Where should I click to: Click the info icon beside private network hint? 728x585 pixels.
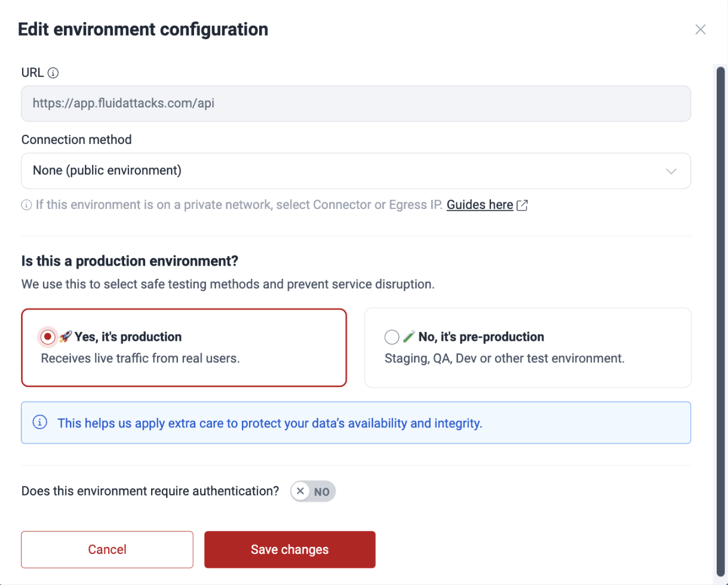point(26,205)
